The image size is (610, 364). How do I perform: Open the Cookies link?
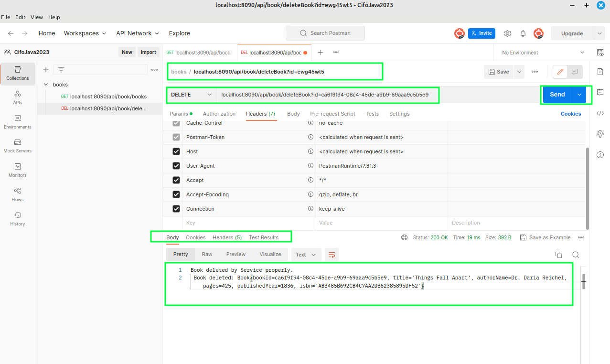click(571, 114)
